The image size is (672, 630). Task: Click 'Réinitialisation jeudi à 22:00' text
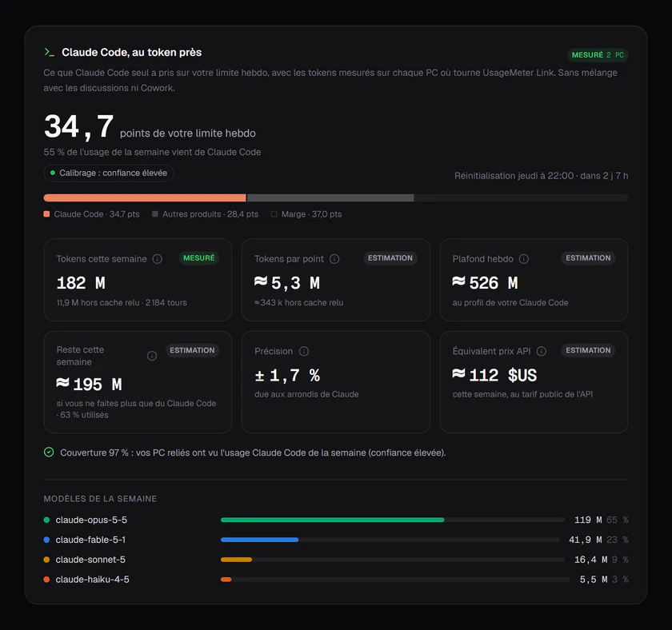click(542, 176)
